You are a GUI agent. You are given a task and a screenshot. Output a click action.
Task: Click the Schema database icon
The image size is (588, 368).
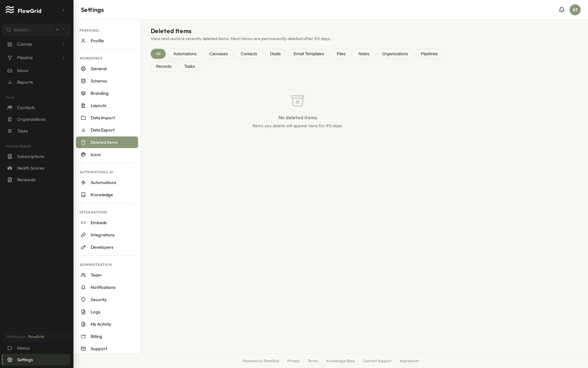[83, 81]
